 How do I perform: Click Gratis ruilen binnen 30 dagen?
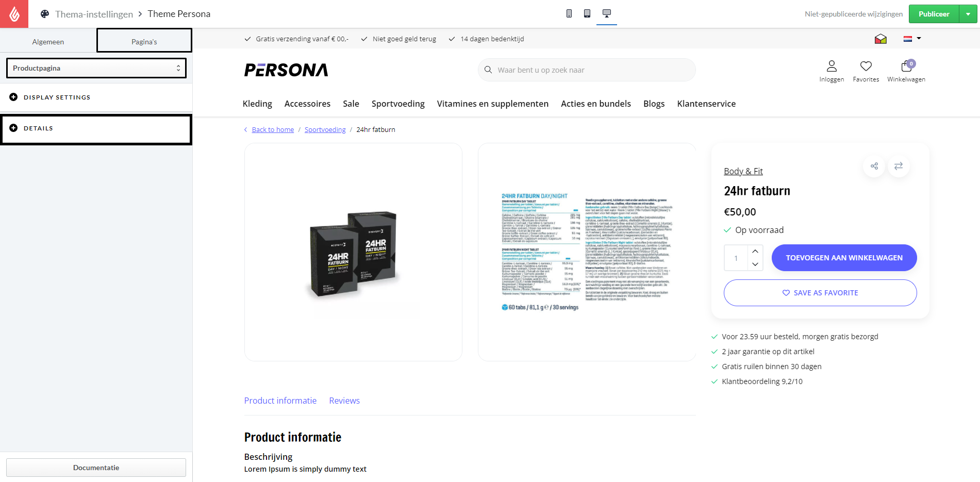tap(771, 367)
